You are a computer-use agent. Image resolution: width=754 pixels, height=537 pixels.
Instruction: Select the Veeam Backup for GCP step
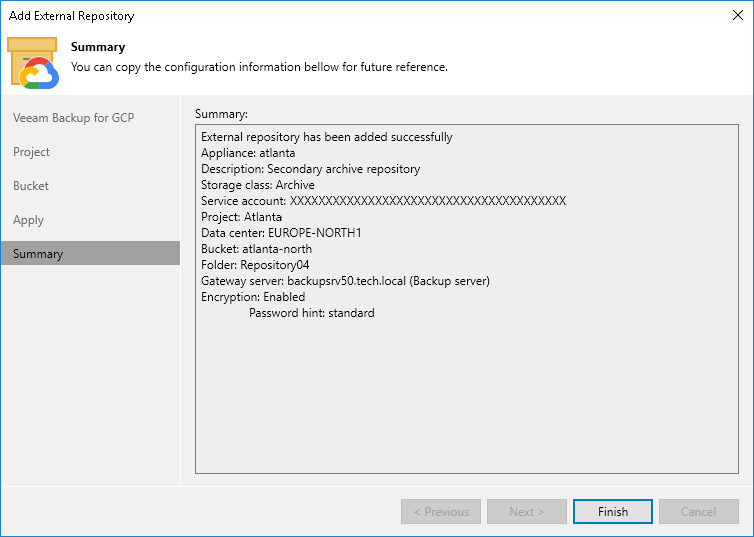pos(74,118)
